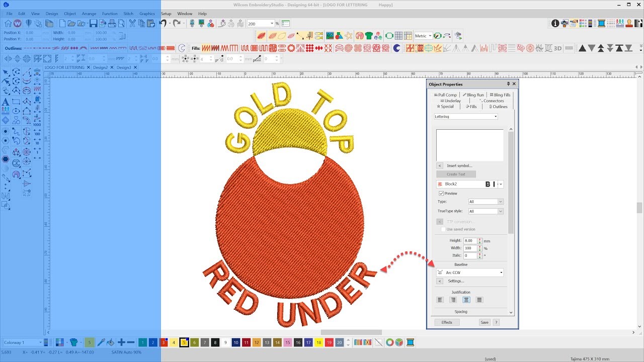Click the Cut scissors icon
Image resolution: width=644 pixels, height=362 pixels.
(132, 23)
